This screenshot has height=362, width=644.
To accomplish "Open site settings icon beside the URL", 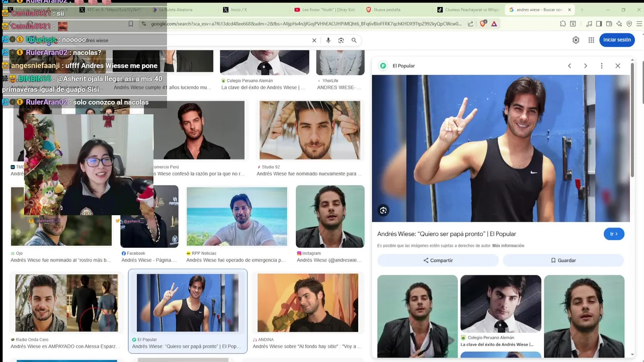I will tap(144, 24).
